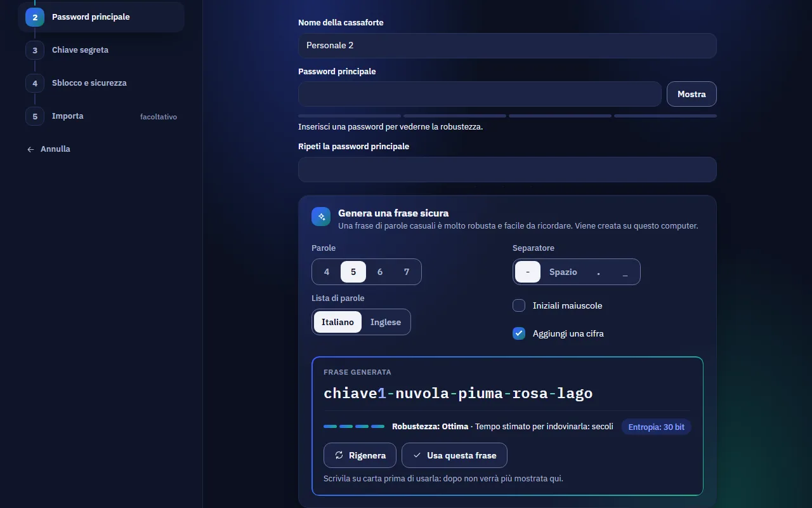Click the Ripeti la password principale field
812x508 pixels.
(x=507, y=170)
